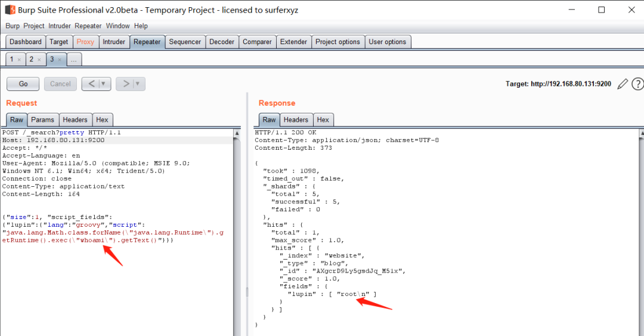The height and width of the screenshot is (336, 644).
Task: Click the 'HTTP/1.1 200 OK' status line
Action: tap(286, 132)
